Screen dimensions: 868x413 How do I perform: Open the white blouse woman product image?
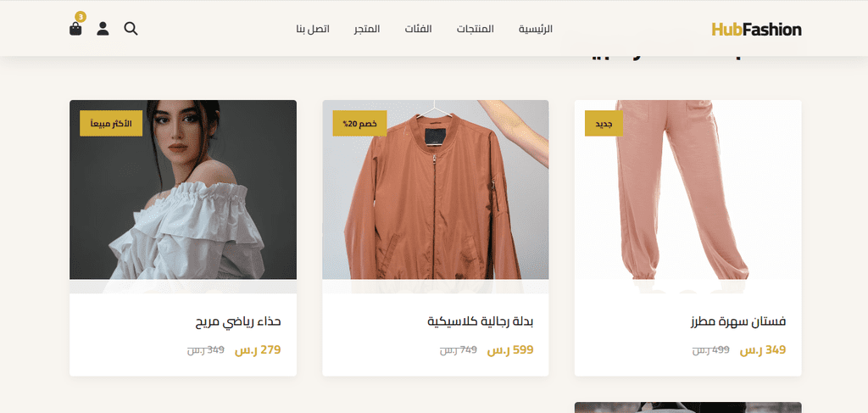(183, 197)
